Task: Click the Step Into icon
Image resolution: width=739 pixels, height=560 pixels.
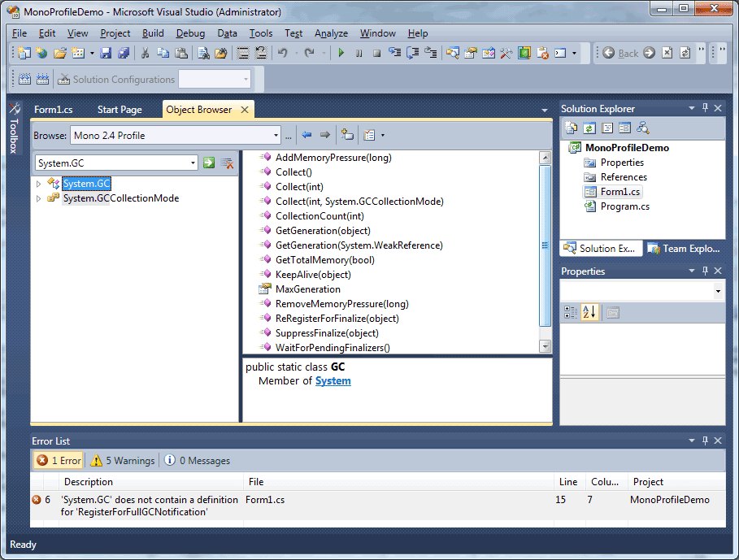Action: point(394,53)
